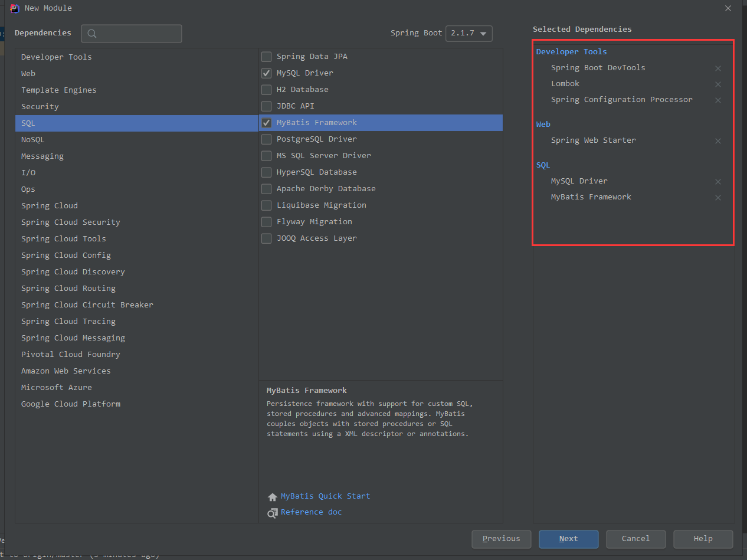Remove Spring Boot DevTools from selected dependencies
Viewport: 747px width, 560px height.
pos(718,68)
